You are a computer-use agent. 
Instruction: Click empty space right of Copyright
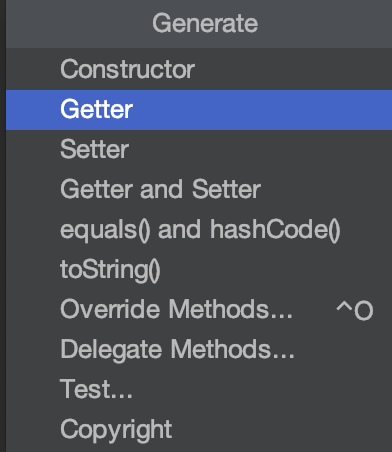pyautogui.click(x=282, y=430)
